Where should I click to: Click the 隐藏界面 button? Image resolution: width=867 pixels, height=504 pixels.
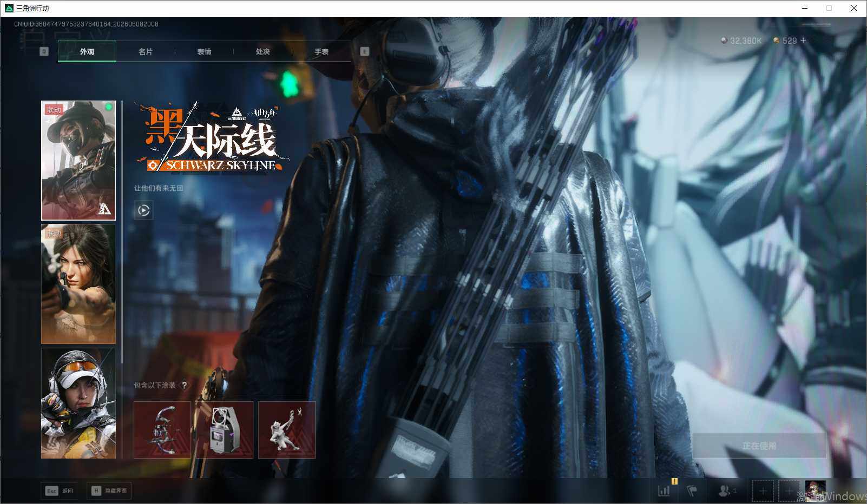(109, 490)
